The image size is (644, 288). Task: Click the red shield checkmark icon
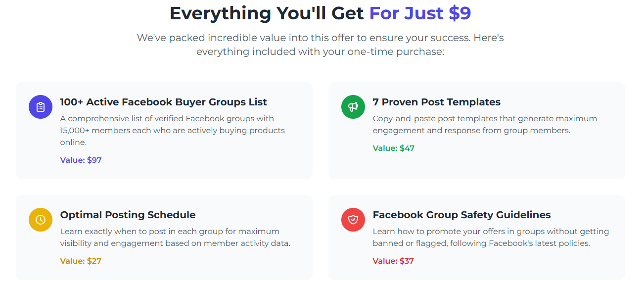(353, 220)
